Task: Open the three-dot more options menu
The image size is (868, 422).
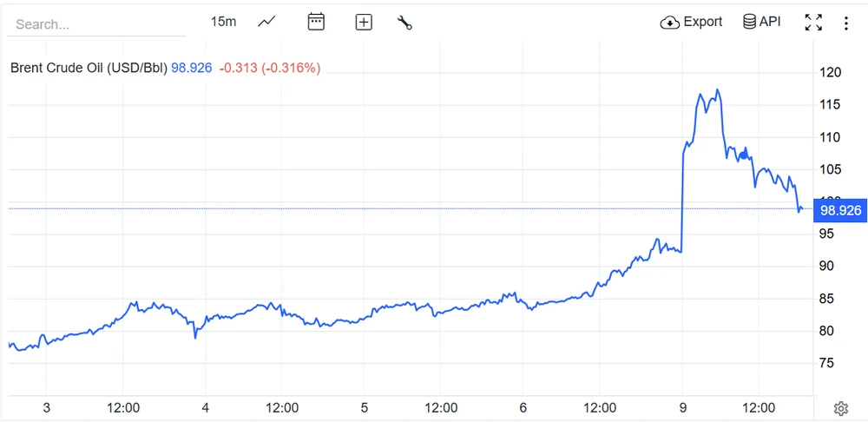Action: (846, 23)
